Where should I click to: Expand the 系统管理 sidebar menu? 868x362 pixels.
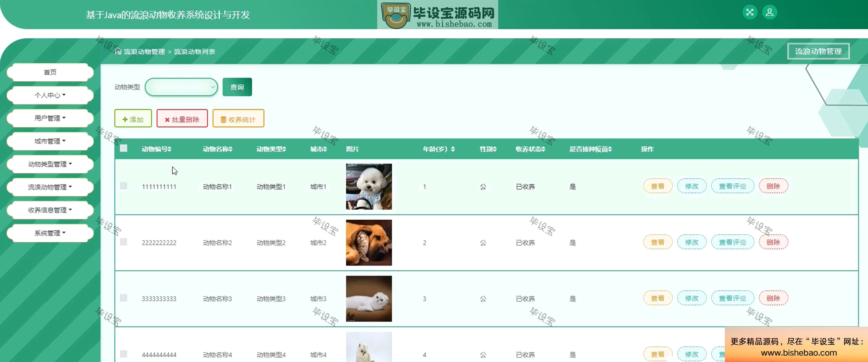pos(50,233)
